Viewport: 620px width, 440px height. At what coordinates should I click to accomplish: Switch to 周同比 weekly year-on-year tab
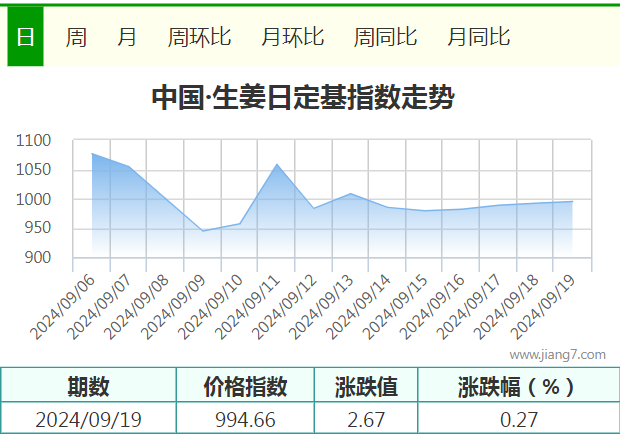click(386, 37)
